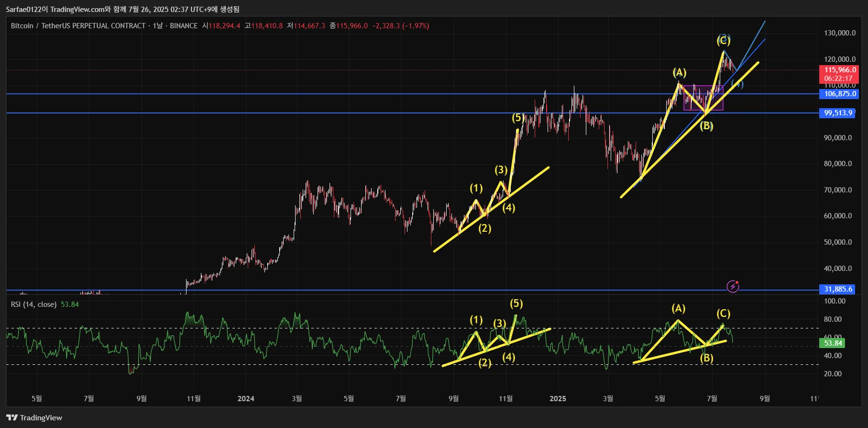Select the (A) wave label on the price chart

click(680, 72)
